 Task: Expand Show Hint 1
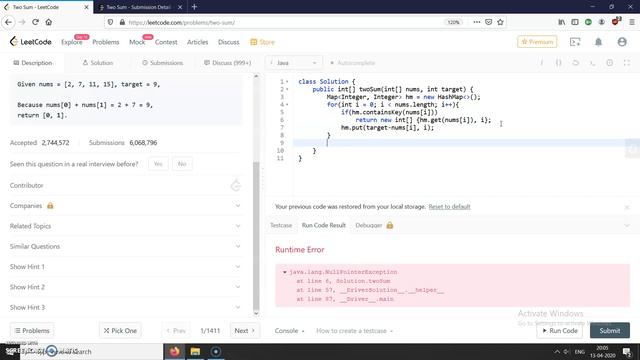pos(125,267)
